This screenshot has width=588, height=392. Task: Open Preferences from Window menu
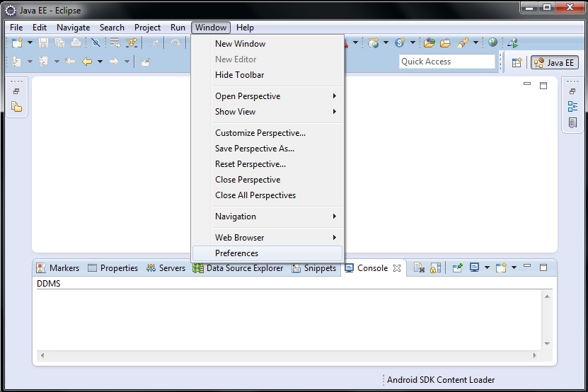(267, 253)
